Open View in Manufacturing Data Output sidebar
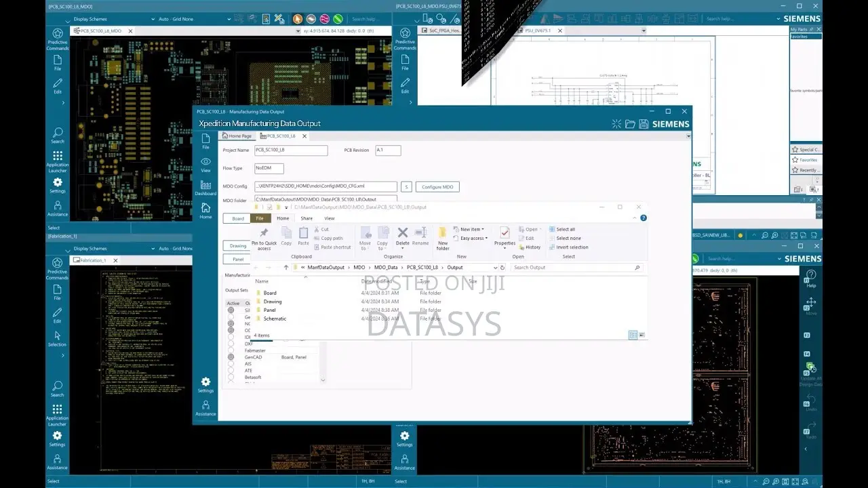Screen dimensions: 868x488 [x=205, y=165]
